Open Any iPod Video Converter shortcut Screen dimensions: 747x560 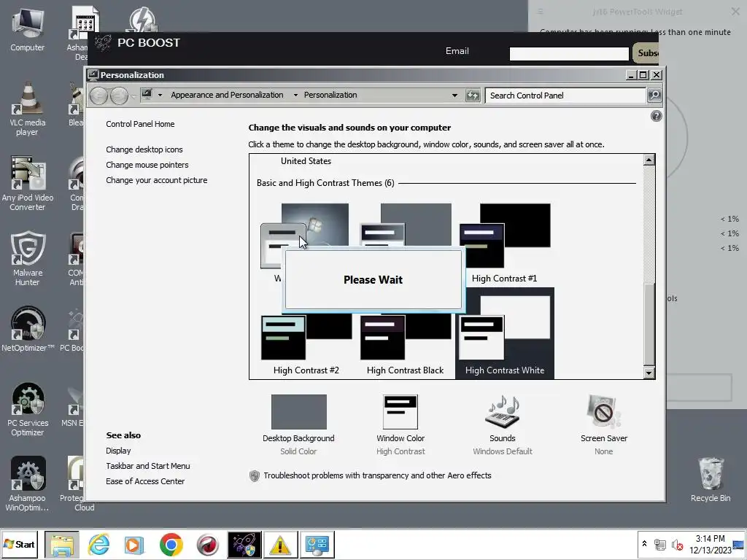27,183
